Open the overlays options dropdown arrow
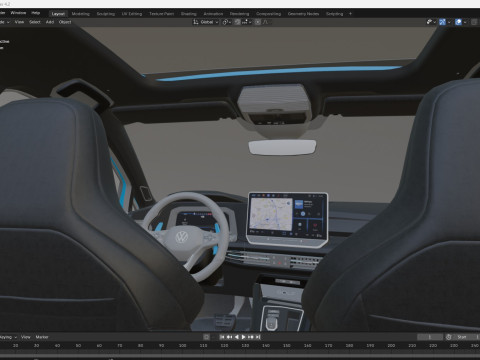 coord(465,22)
